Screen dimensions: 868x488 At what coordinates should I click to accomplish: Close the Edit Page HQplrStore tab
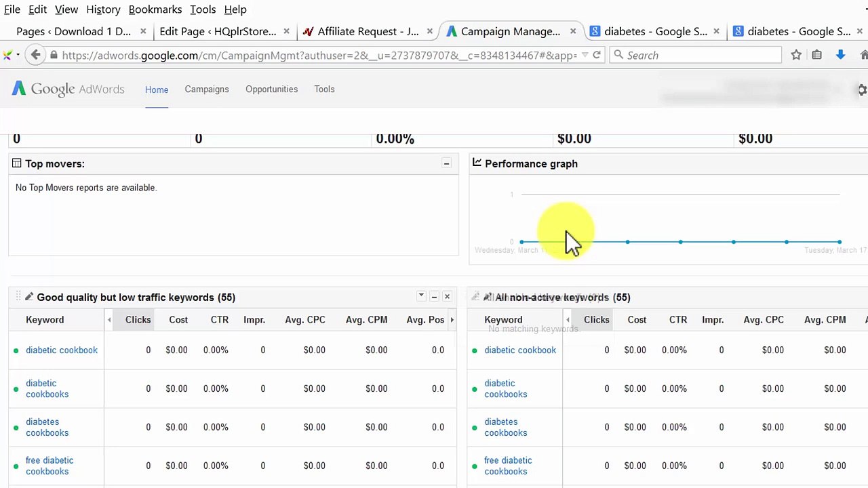click(x=286, y=31)
